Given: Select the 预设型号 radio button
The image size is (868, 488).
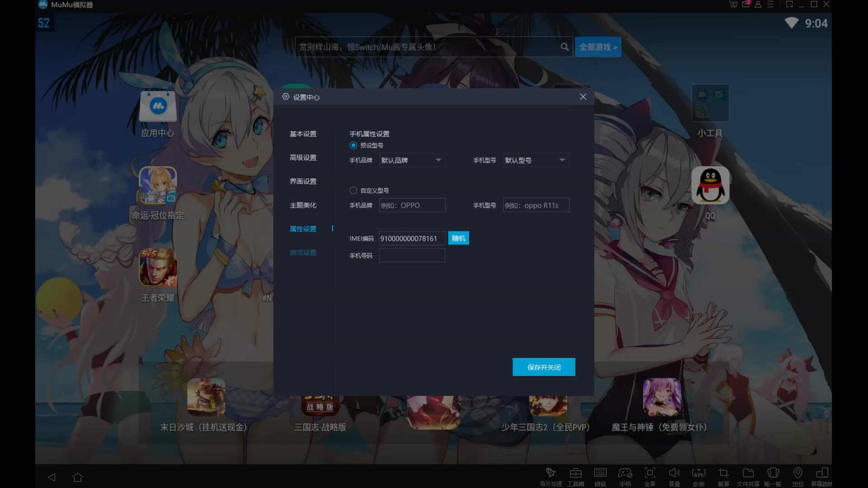Looking at the screenshot, I should point(353,145).
